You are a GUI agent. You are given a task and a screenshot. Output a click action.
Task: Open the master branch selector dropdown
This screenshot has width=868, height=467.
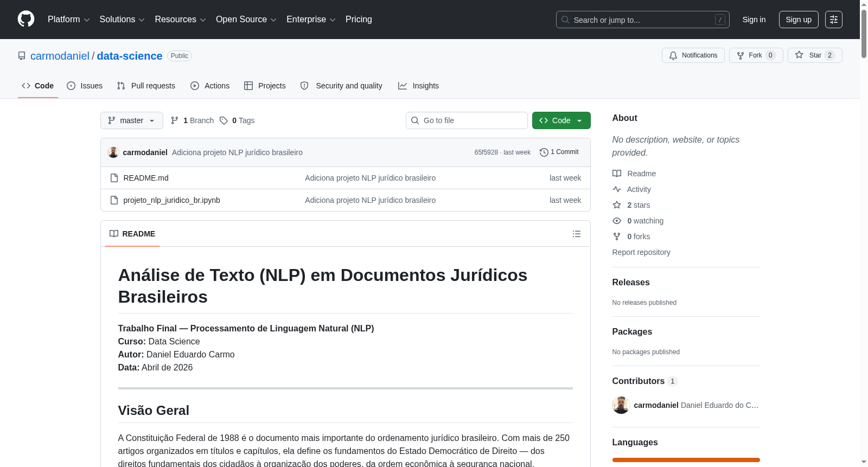pyautogui.click(x=132, y=120)
